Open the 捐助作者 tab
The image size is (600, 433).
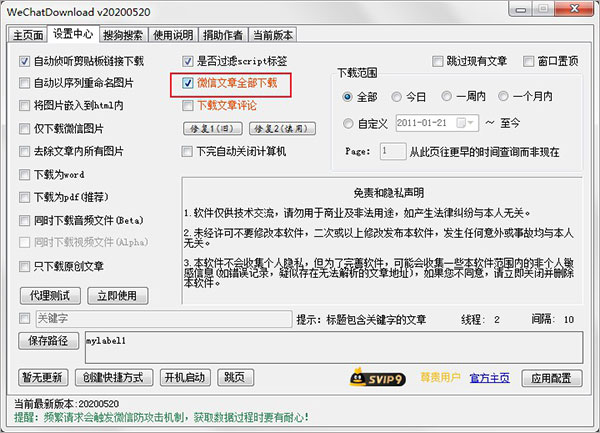[x=223, y=35]
